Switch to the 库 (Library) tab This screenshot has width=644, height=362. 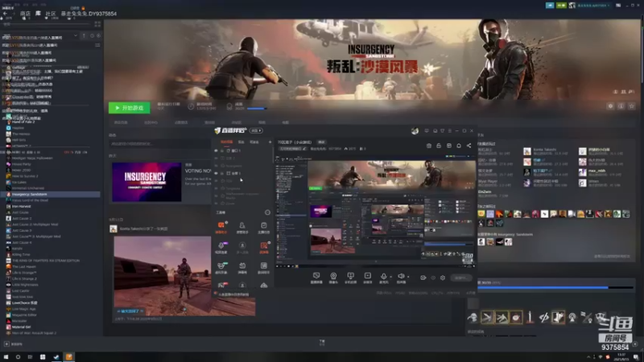pos(38,14)
